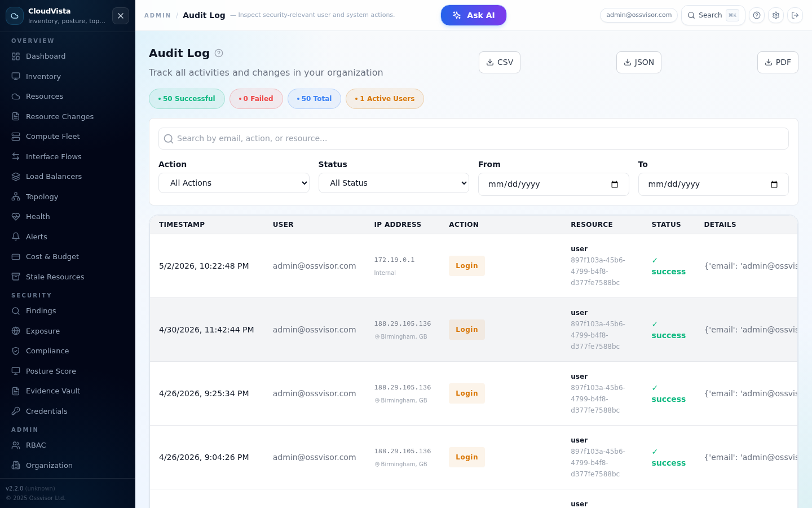Click the Login badge on the 9:04:26 PM row
This screenshot has height=508, width=812.
[467, 457]
